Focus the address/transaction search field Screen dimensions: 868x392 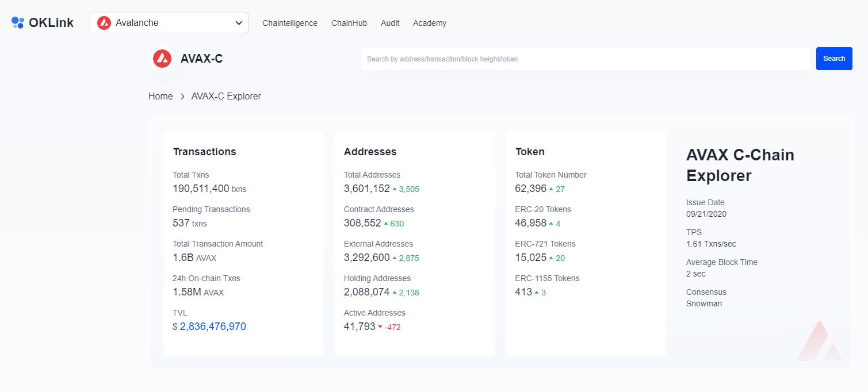point(586,59)
